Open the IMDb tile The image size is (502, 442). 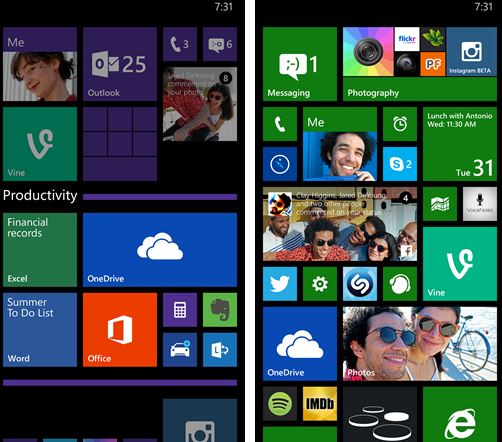click(320, 404)
